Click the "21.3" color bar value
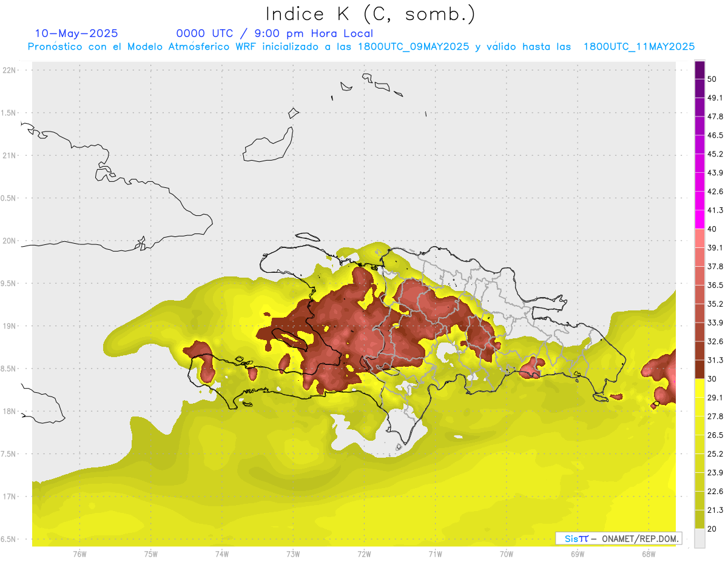 pyautogui.click(x=715, y=510)
